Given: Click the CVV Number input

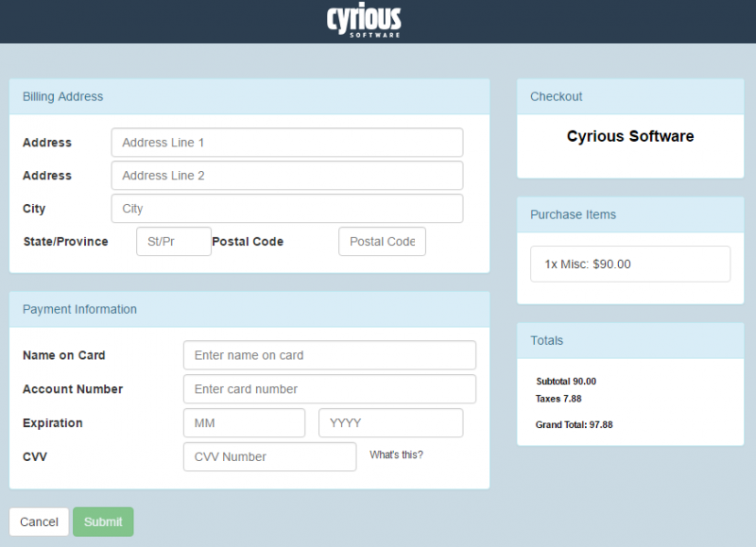Looking at the screenshot, I should tap(270, 456).
